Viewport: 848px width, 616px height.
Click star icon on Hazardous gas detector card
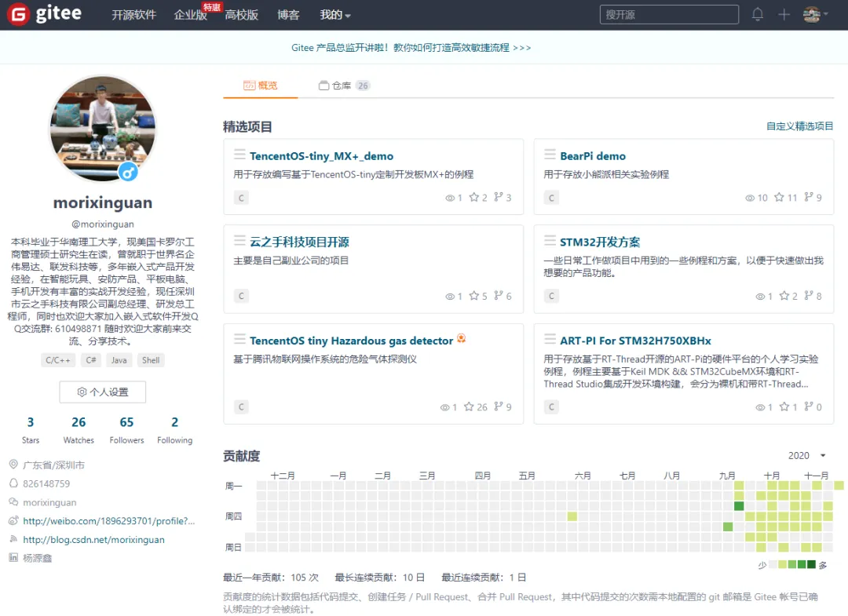click(469, 406)
